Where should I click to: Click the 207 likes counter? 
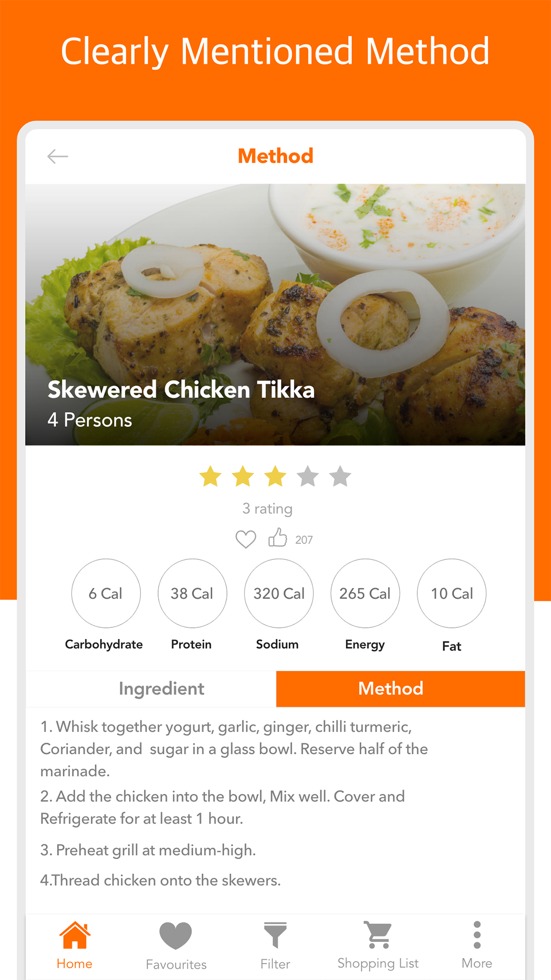pyautogui.click(x=304, y=539)
